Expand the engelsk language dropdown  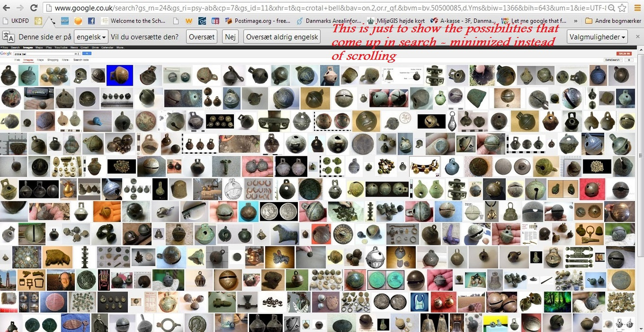tap(91, 37)
